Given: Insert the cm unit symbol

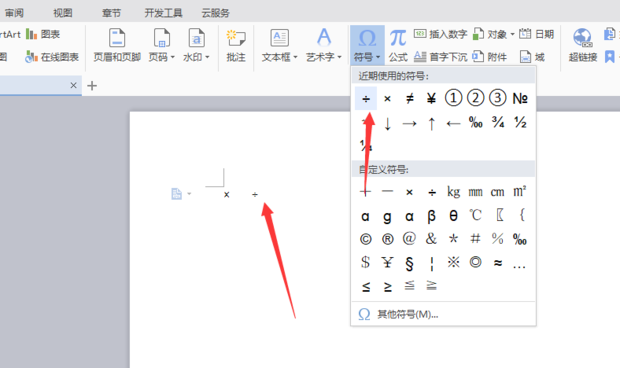Looking at the screenshot, I should tap(498, 192).
